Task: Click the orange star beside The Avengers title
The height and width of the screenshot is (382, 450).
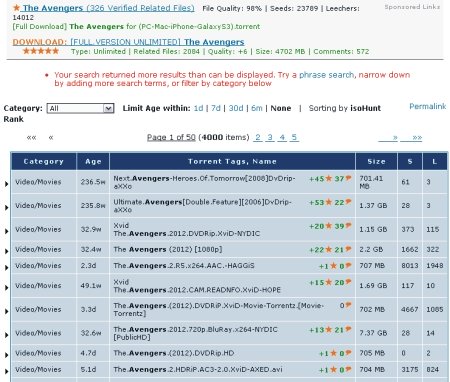Action: (x=16, y=7)
